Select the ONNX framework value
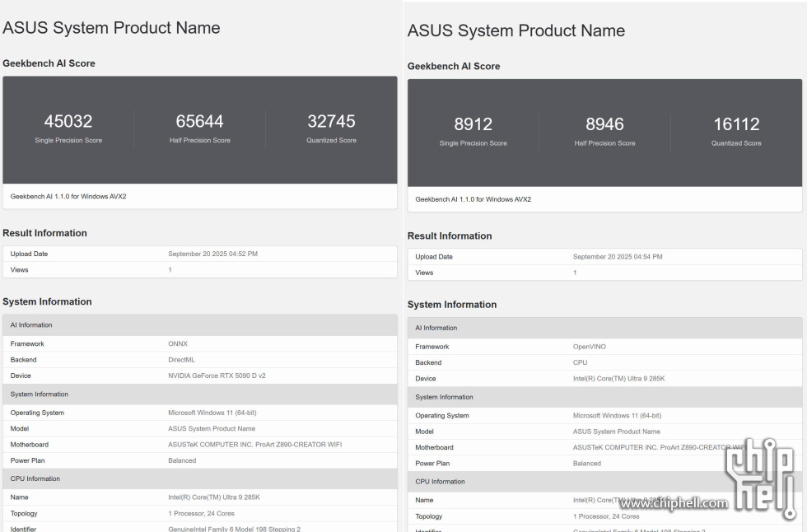 178,343
